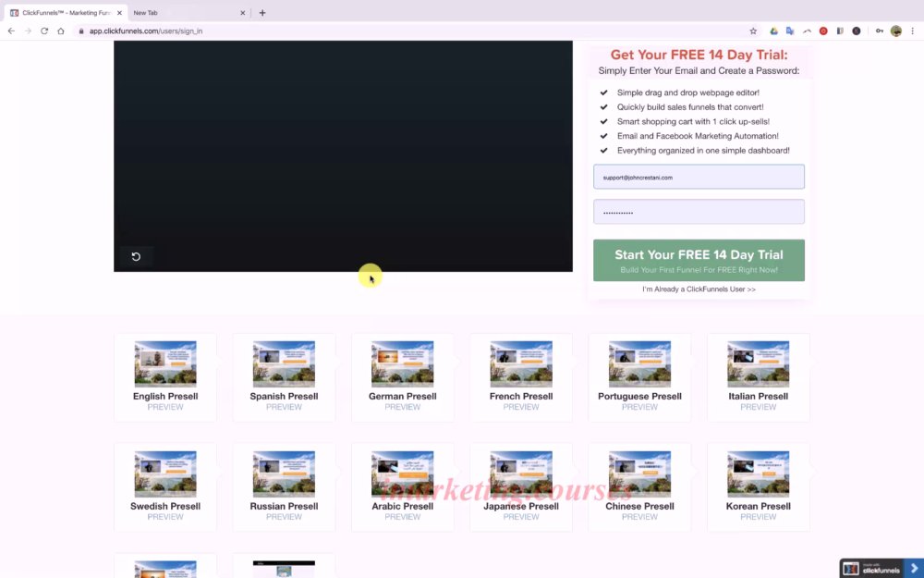Open the Chrome profile avatar

(895, 31)
